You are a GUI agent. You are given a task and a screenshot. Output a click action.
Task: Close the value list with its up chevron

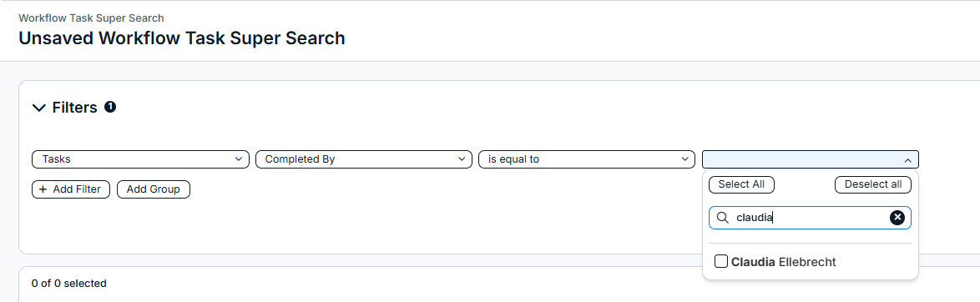[x=907, y=160]
